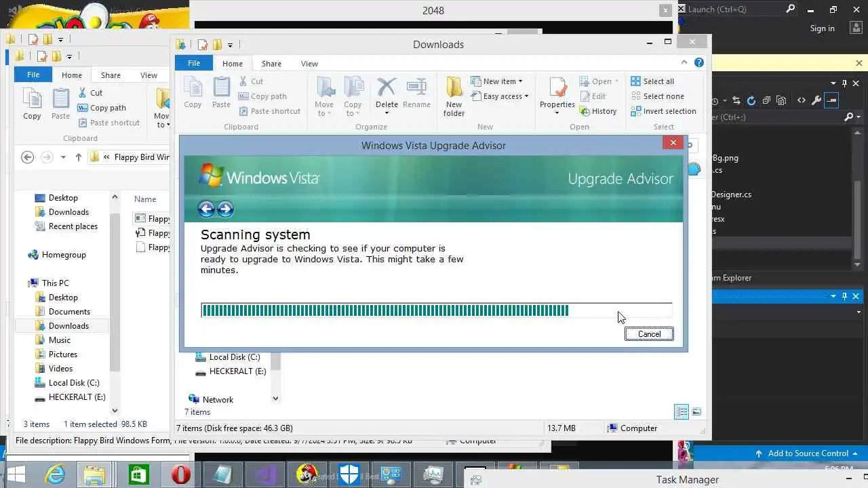Click History in Downloads ribbon
This screenshot has width=868, height=488.
(598, 111)
